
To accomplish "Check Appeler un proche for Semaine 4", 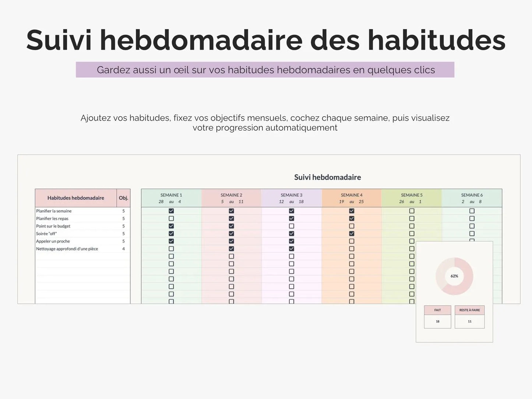I will pos(352,241).
